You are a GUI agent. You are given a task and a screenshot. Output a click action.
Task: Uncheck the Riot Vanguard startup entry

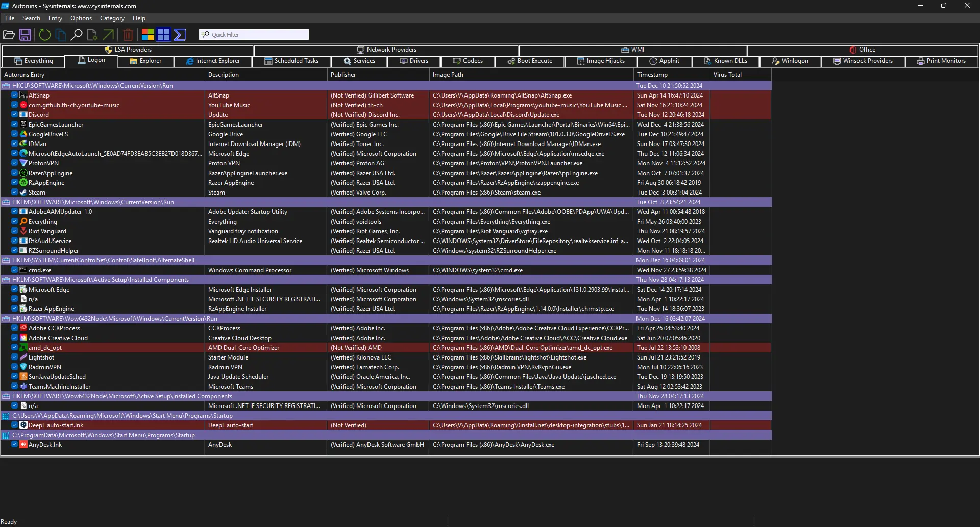pyautogui.click(x=15, y=231)
